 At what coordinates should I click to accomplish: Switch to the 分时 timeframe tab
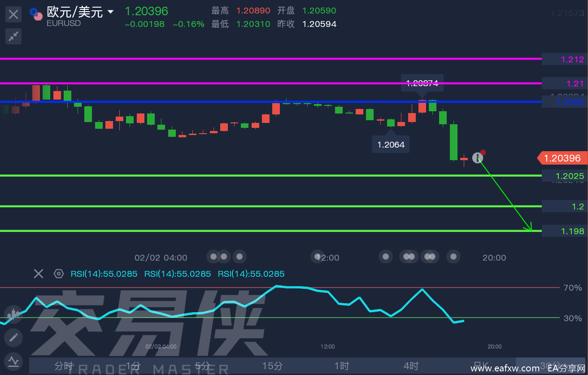point(64,366)
